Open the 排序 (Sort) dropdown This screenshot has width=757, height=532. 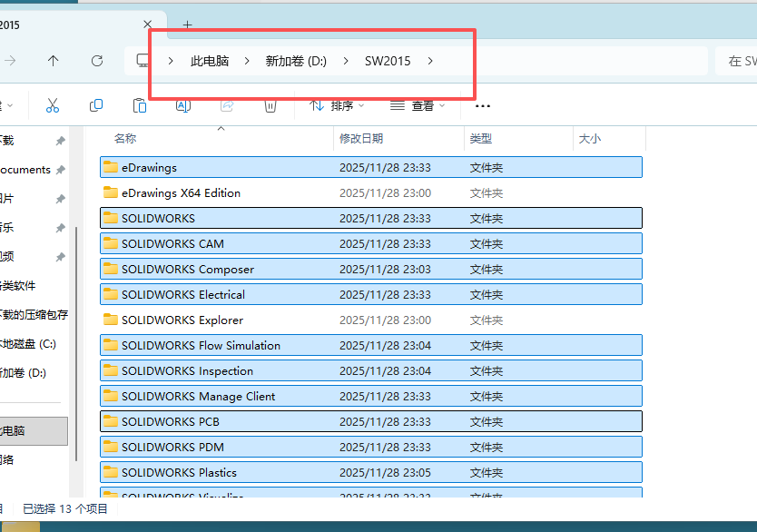tap(339, 105)
